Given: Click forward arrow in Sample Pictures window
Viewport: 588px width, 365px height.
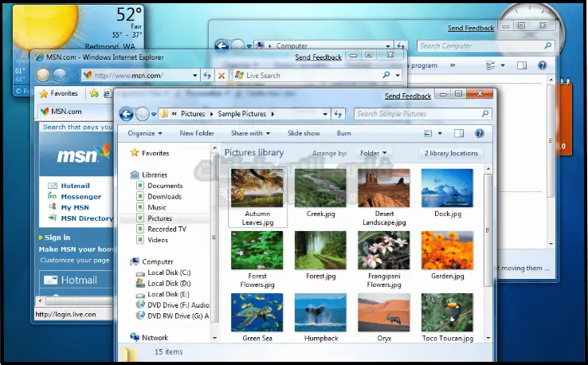Looking at the screenshot, I should tap(142, 114).
